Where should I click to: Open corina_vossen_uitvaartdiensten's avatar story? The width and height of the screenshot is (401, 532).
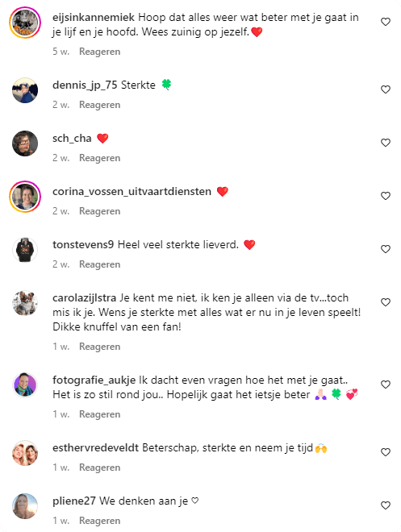tap(25, 197)
